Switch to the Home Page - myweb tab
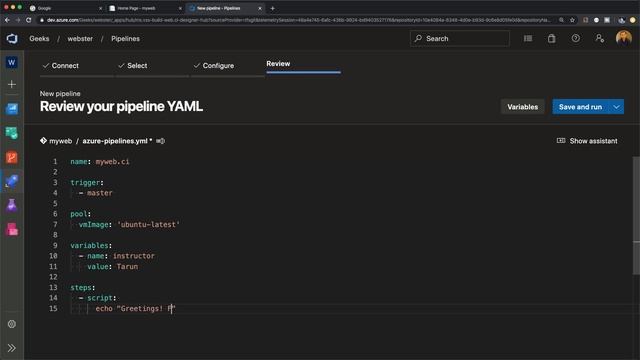 (144, 8)
